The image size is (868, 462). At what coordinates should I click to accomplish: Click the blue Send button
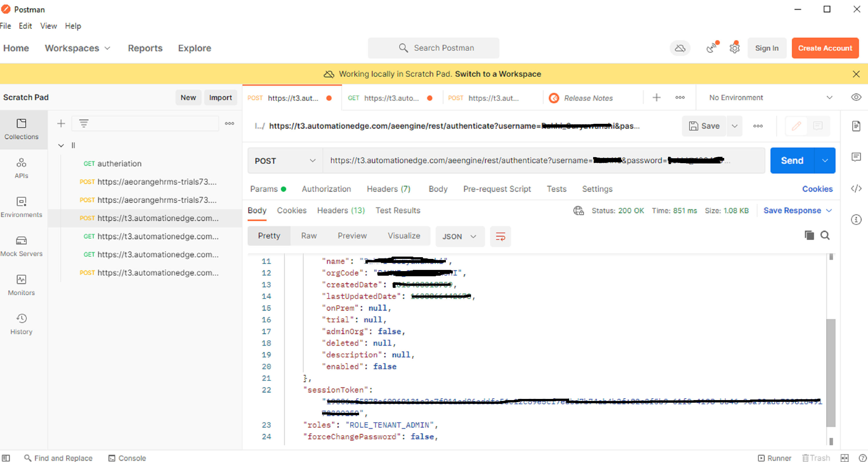click(792, 160)
